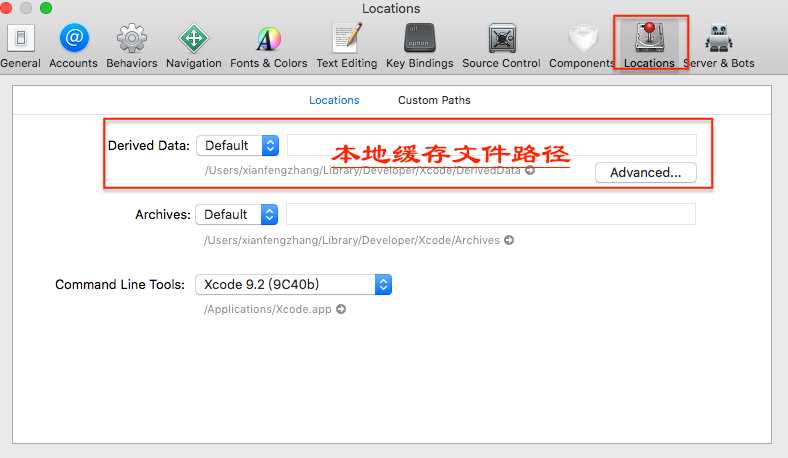
Task: Switch to the Custom Paths tab
Action: pos(434,100)
